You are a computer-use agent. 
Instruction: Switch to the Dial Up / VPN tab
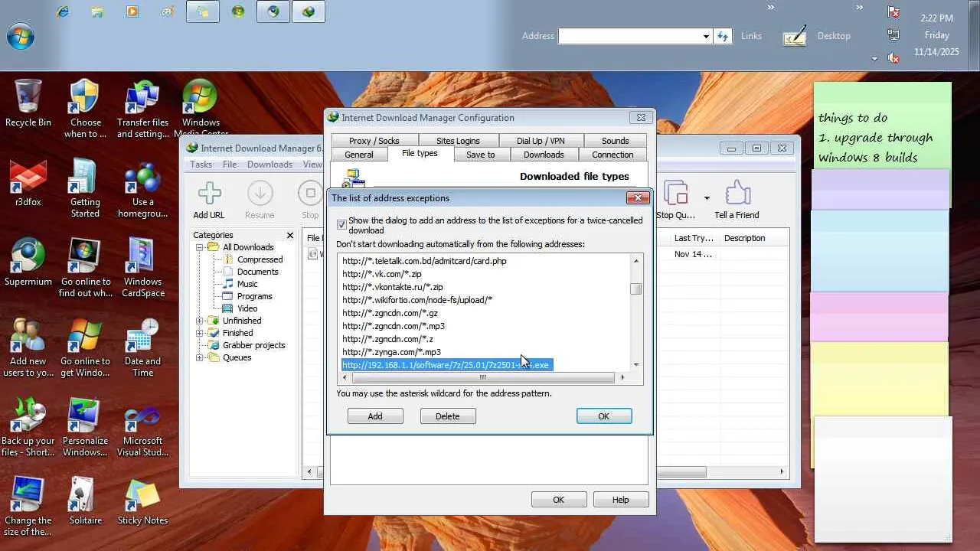click(541, 141)
